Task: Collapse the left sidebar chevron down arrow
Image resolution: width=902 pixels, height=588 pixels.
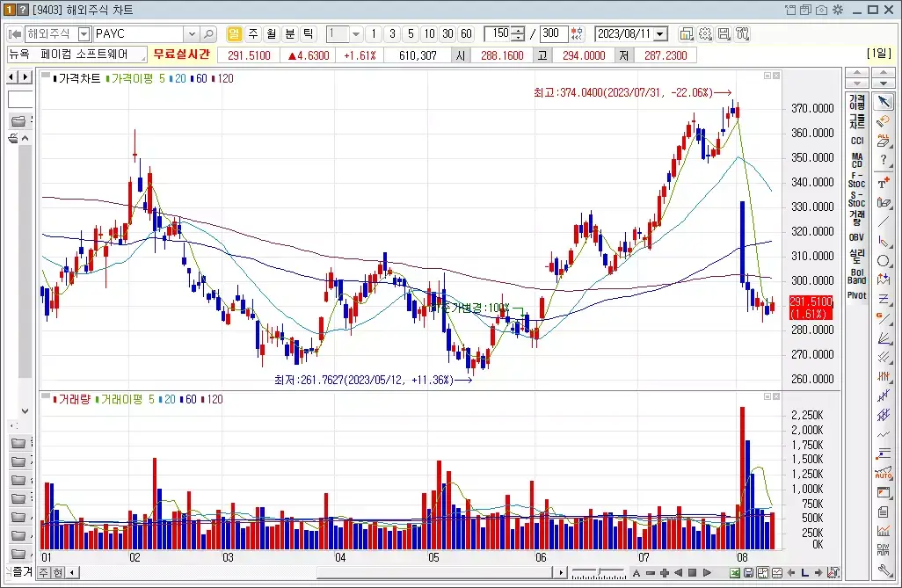Action: point(25,410)
